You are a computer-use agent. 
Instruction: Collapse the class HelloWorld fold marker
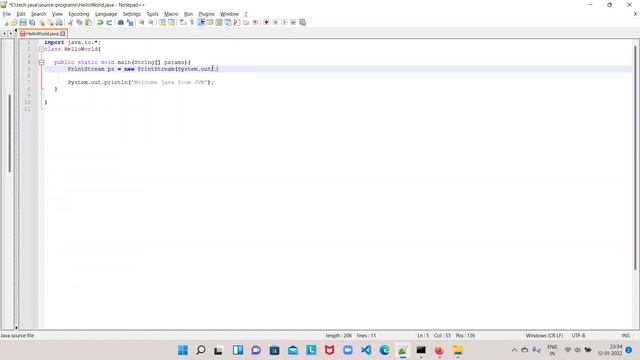point(41,49)
